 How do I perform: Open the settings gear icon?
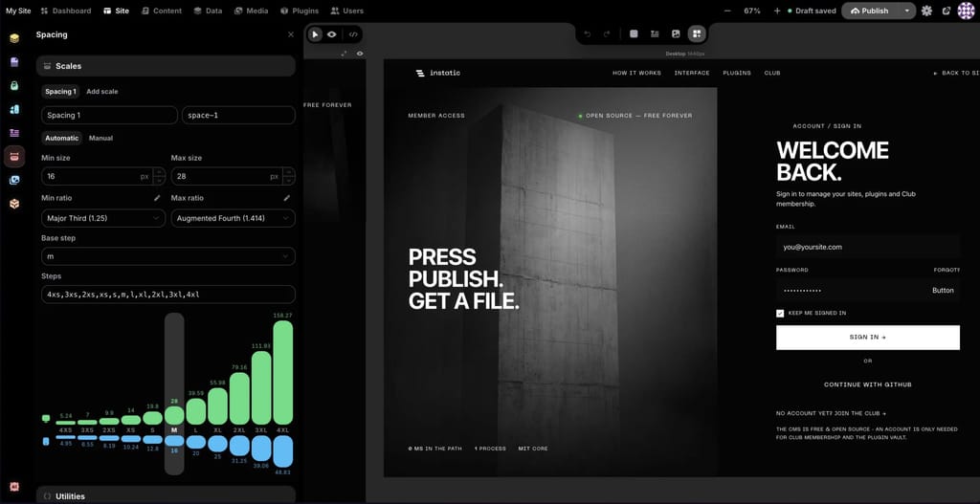[926, 11]
